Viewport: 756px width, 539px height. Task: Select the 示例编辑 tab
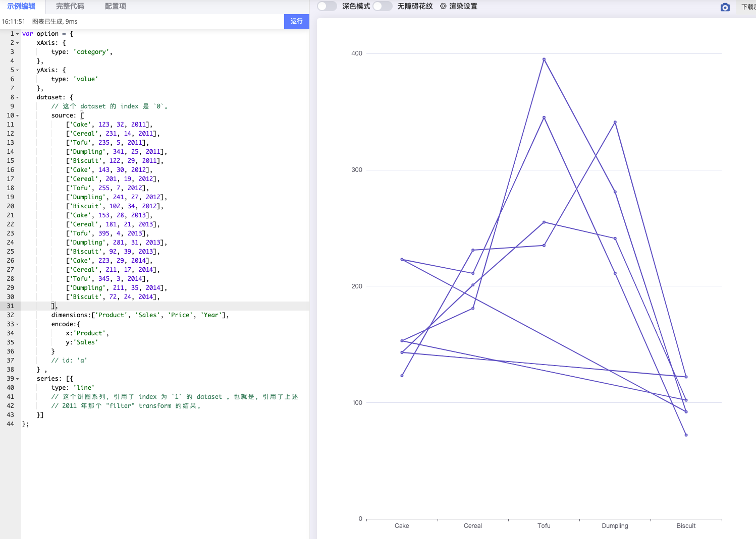point(21,6)
